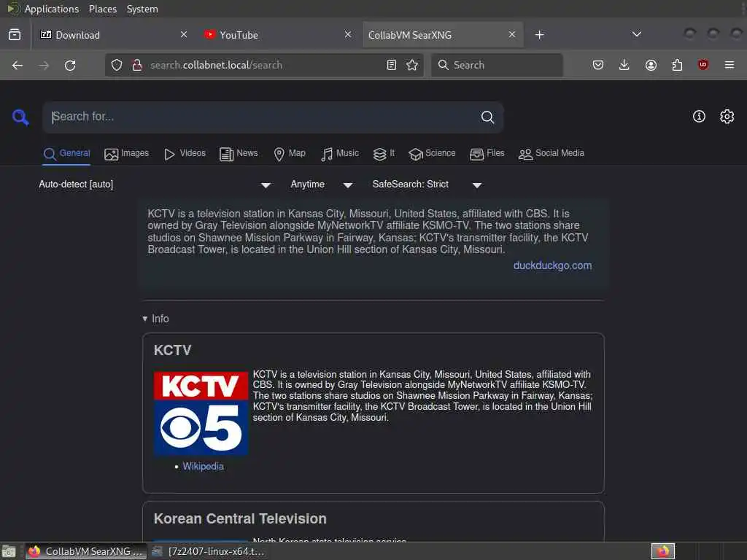The height and width of the screenshot is (560, 747).
Task: Open the Anytime time range dropdown
Action: (322, 184)
